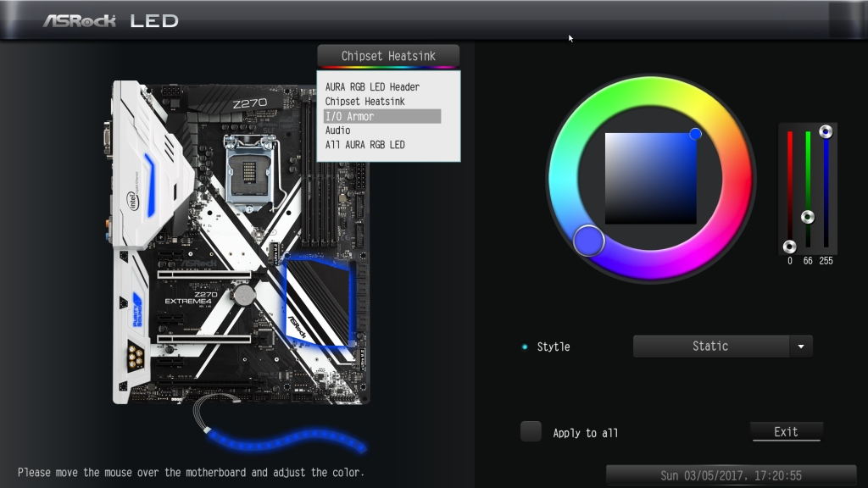Click the red channel slider handle
The image size is (868, 488).
[790, 247]
